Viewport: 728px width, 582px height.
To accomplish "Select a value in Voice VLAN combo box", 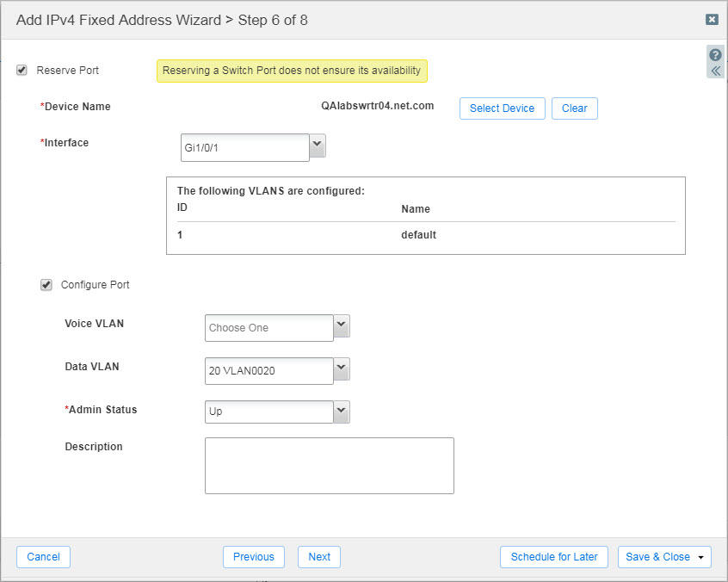I will (x=268, y=327).
